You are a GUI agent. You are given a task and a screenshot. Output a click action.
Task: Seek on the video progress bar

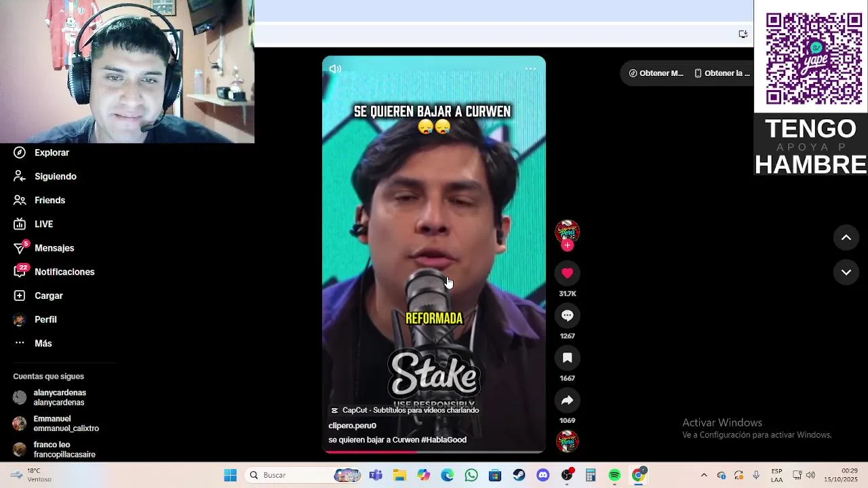click(434, 451)
